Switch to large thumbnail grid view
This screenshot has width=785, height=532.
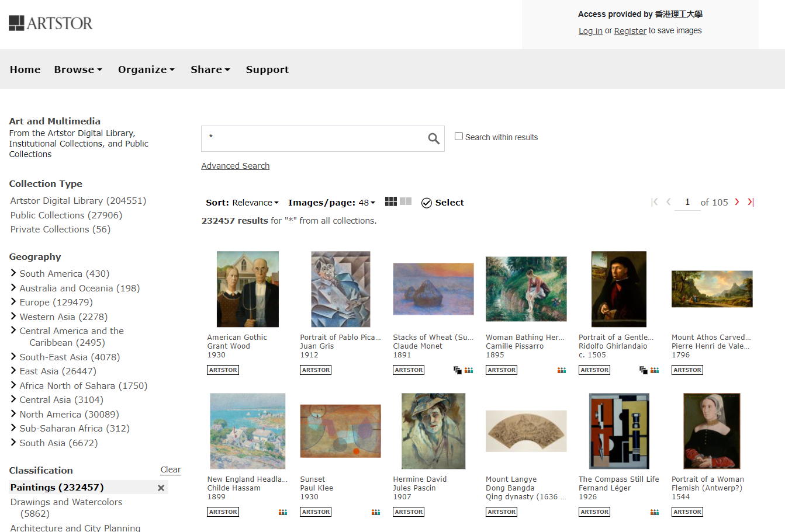[x=406, y=201]
